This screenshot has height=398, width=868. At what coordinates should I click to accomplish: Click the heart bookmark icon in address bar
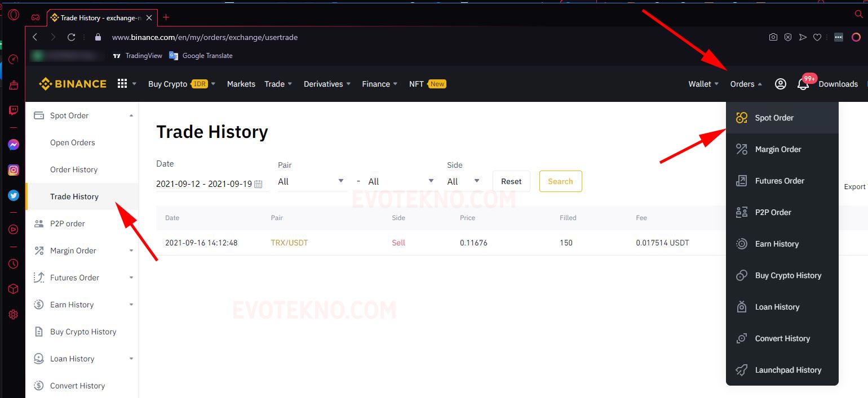pos(817,37)
